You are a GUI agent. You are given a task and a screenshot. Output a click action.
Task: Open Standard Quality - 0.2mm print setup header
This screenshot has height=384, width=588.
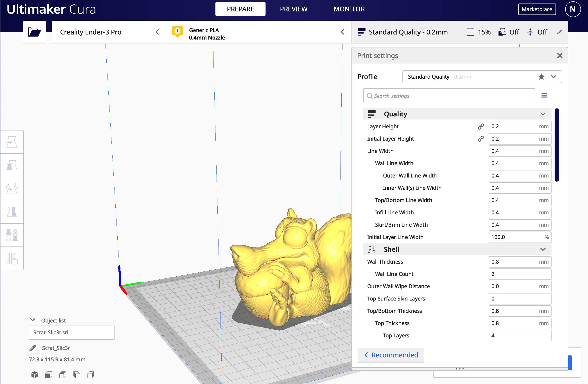click(459, 32)
